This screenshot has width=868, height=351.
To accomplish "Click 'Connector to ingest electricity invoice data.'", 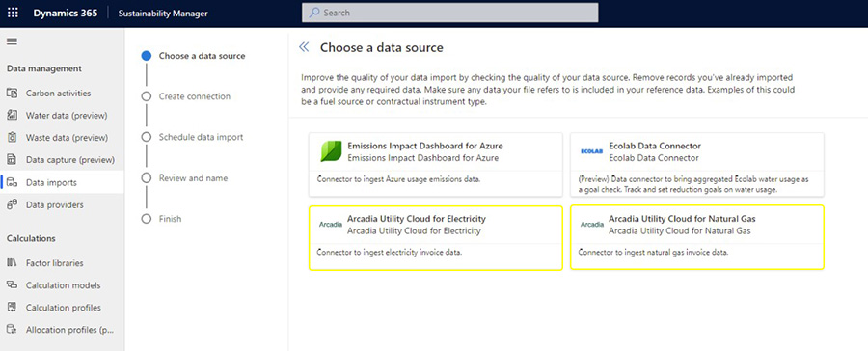I will tap(390, 252).
